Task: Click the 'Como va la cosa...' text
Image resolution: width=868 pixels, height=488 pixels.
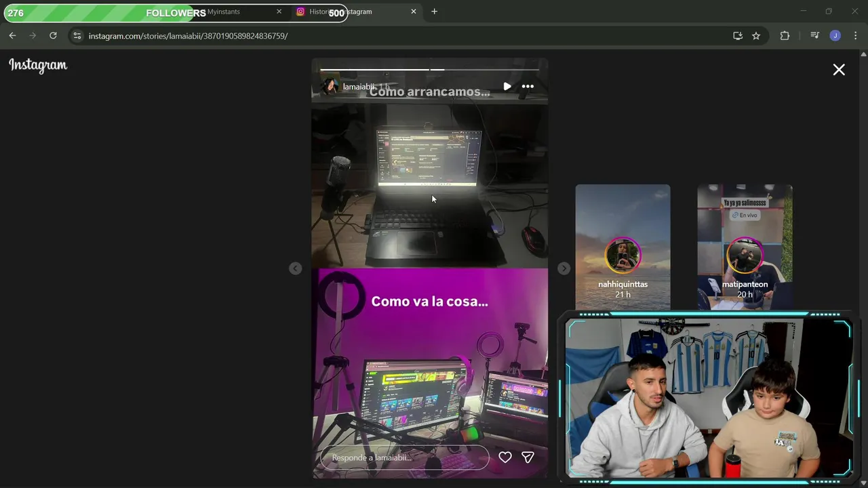Action: pos(429,302)
